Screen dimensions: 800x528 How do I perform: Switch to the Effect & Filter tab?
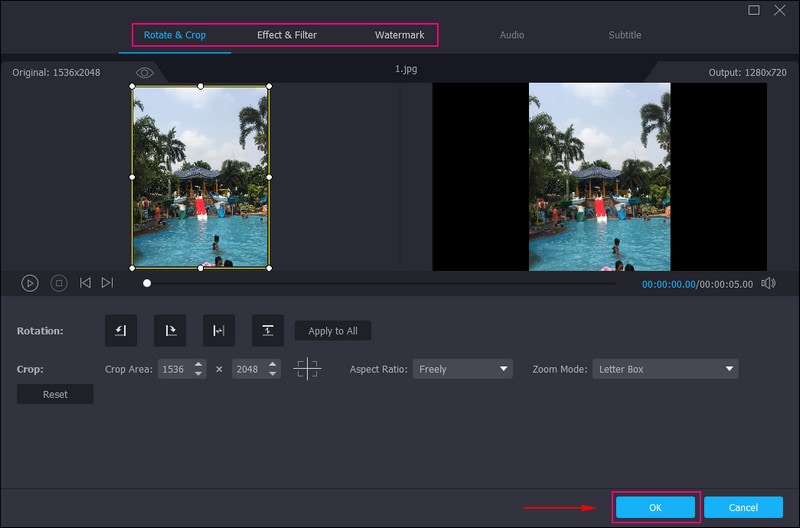[287, 35]
